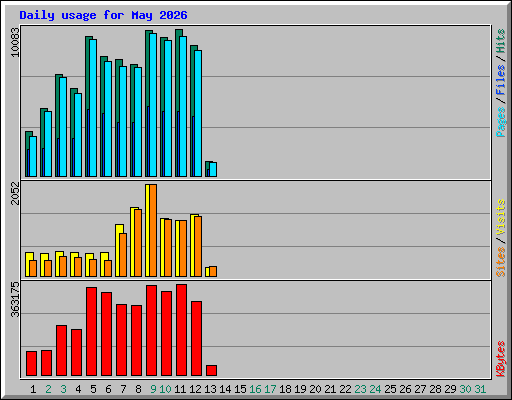
Task: Click the Pages legend label
Action: click(x=500, y=122)
